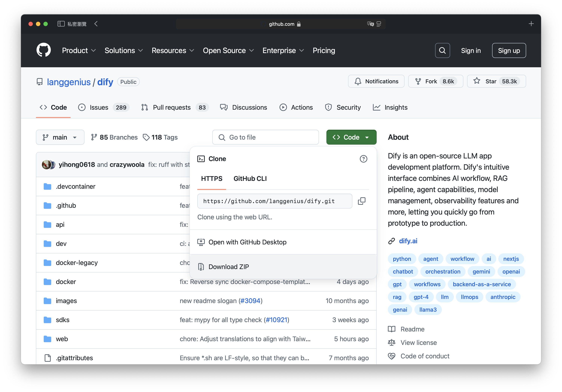Open the Open Source navigation dropdown
The width and height of the screenshot is (562, 392).
point(228,50)
